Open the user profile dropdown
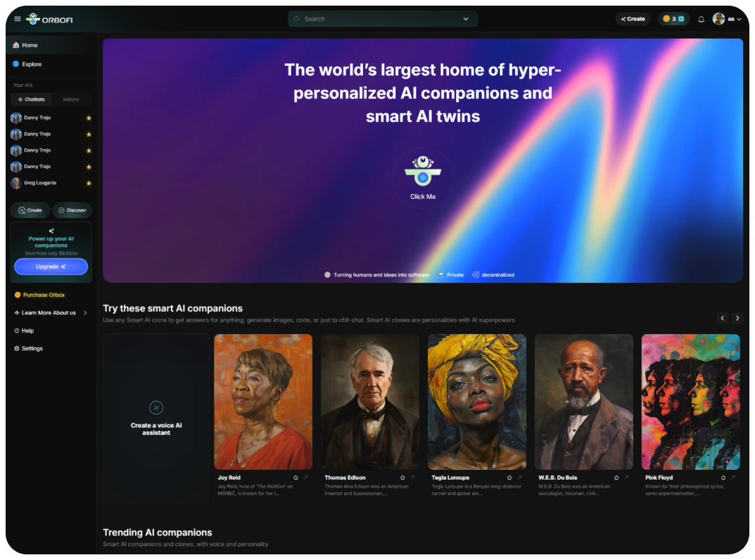This screenshot has height=560, width=755. click(x=727, y=19)
